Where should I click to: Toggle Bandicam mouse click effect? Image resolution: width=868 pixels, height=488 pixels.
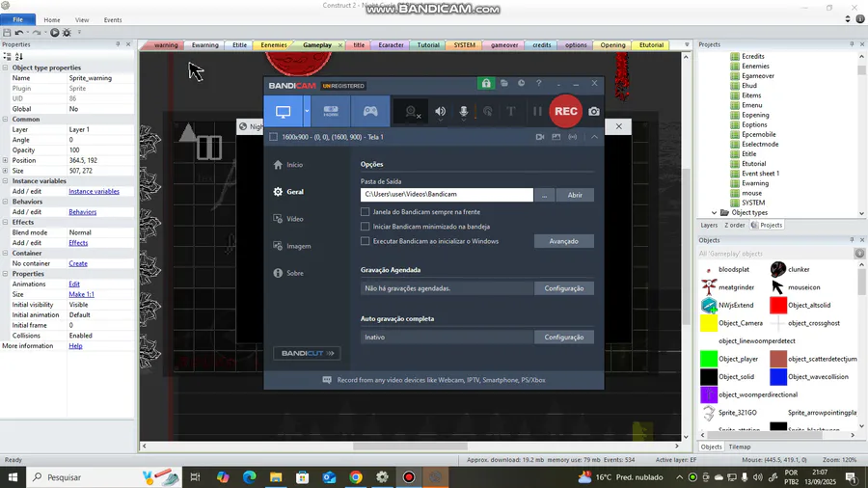pyautogui.click(x=488, y=112)
